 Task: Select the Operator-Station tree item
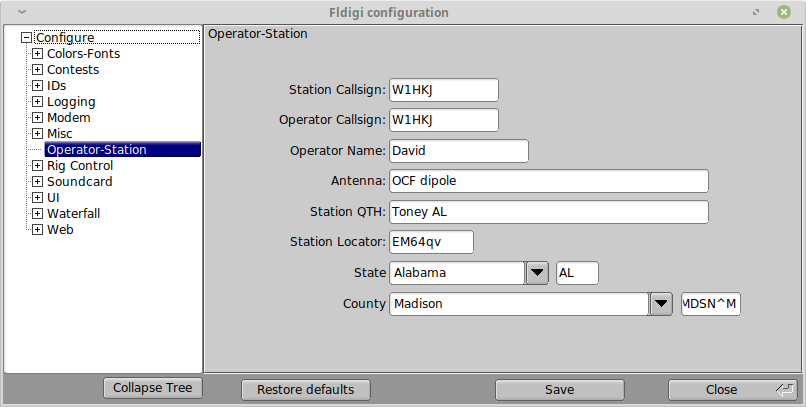pos(122,150)
